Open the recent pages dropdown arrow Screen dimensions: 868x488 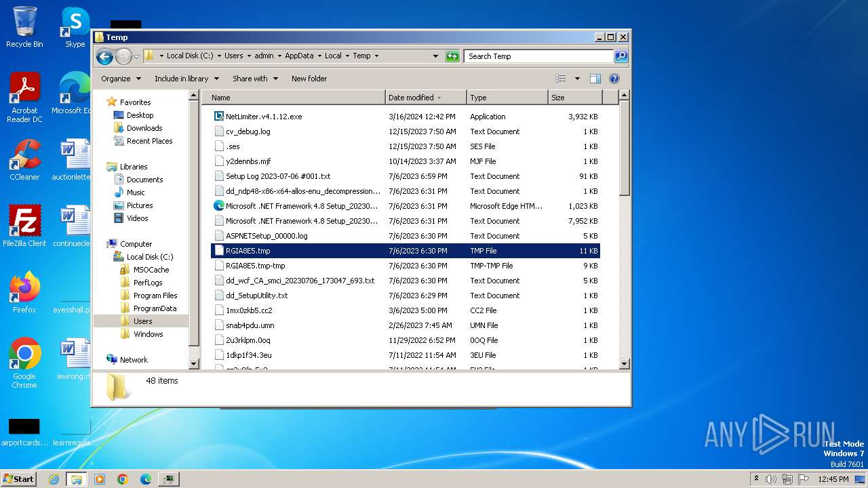[x=137, y=56]
